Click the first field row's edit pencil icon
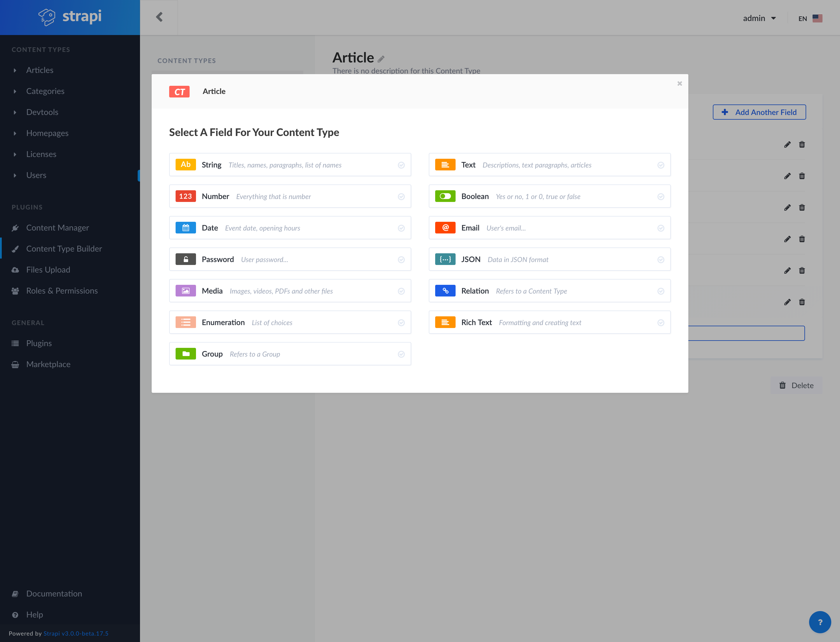 [787, 144]
